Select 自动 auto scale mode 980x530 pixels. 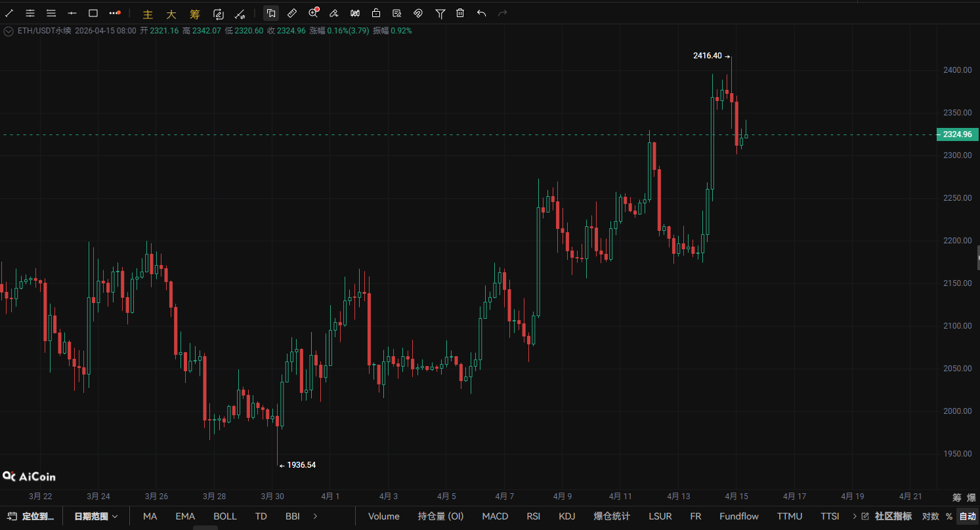968,516
